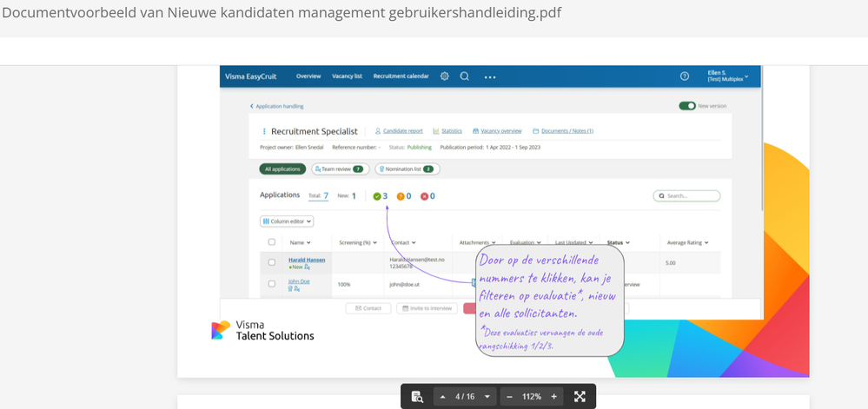
Task: Filter by New: 1 applications
Action: 347,196
